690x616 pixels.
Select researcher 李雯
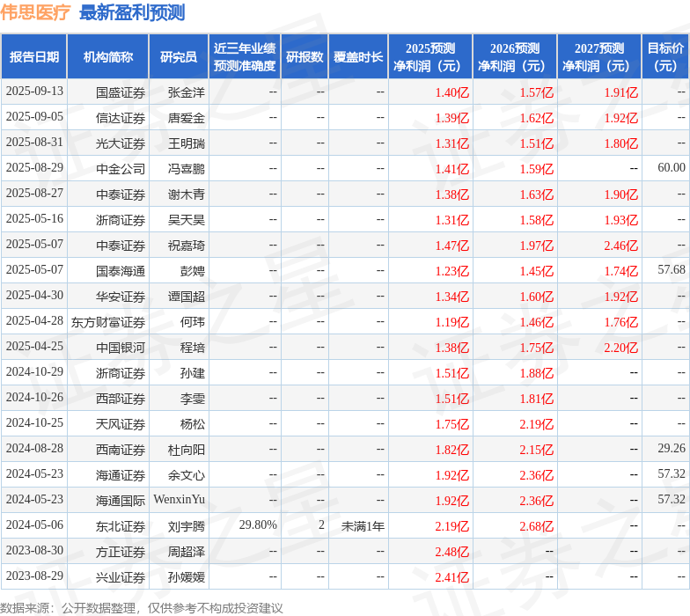[x=192, y=399]
